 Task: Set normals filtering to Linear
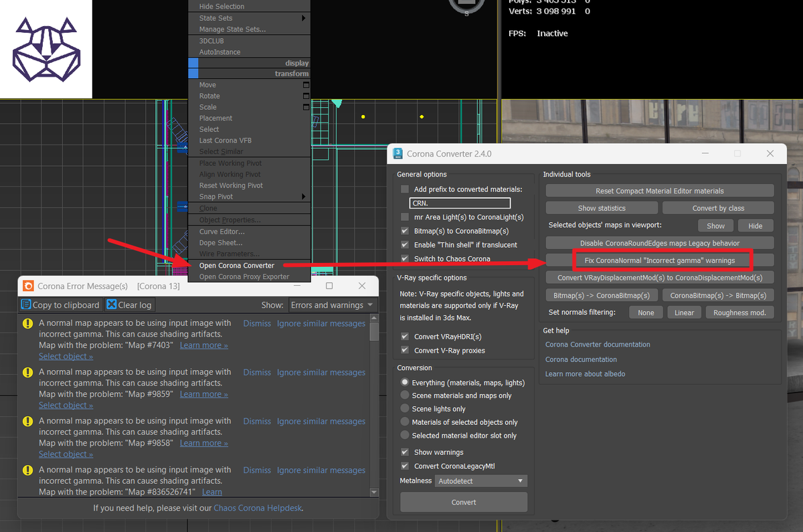click(x=684, y=313)
